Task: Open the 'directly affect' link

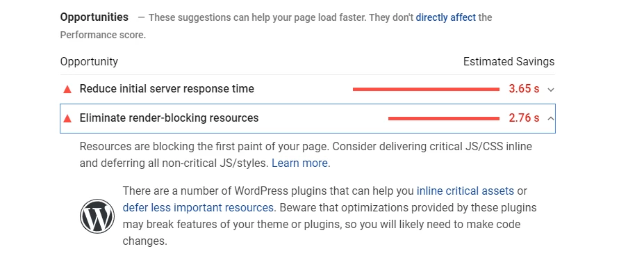Action: [445, 17]
